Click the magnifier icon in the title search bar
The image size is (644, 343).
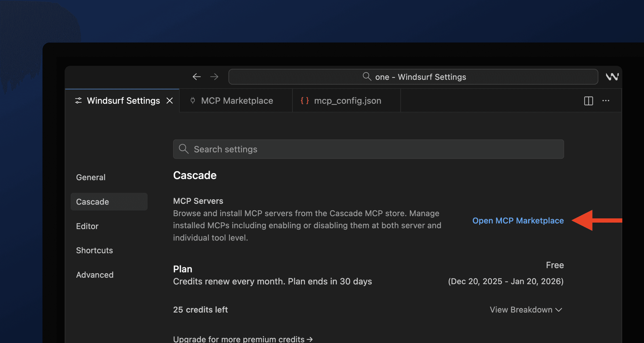pos(367,77)
